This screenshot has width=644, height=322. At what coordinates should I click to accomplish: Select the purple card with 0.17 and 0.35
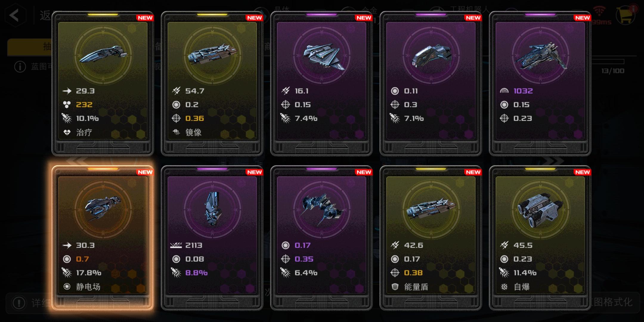pos(321,238)
